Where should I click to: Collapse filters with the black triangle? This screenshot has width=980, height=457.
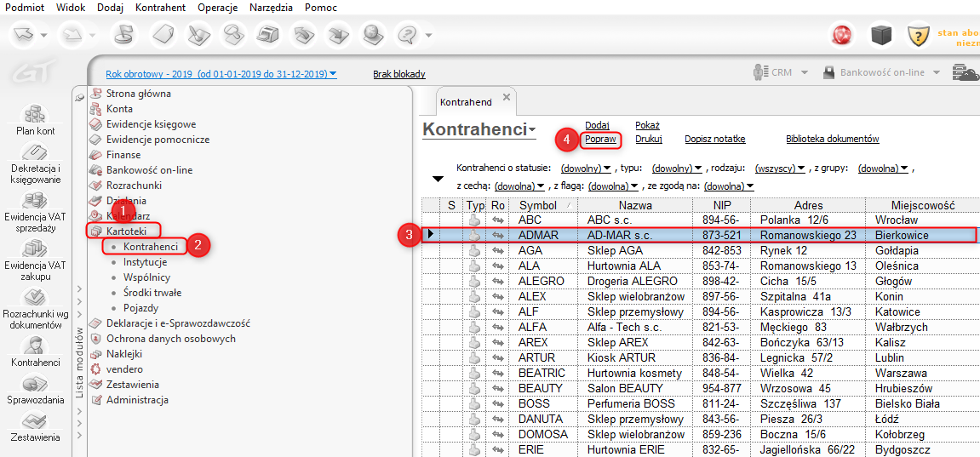[438, 180]
